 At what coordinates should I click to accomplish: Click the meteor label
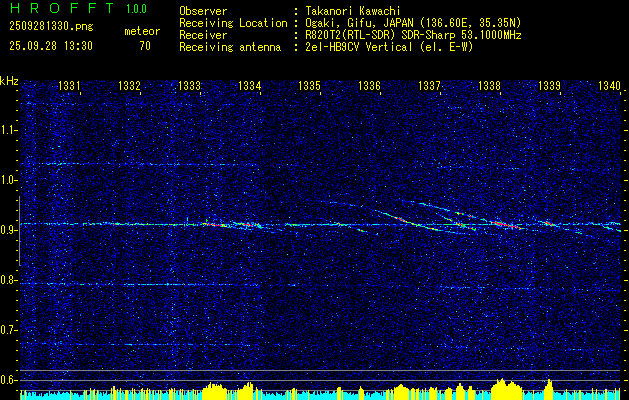point(142,31)
